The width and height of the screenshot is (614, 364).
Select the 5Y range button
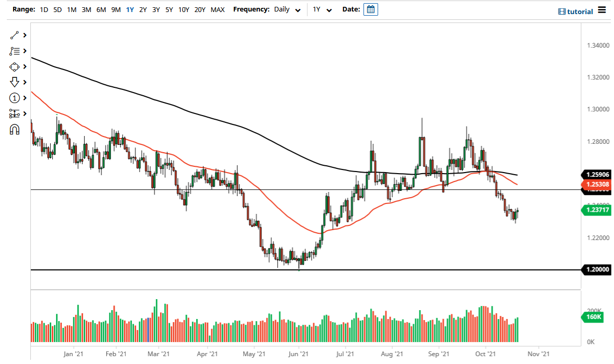point(168,9)
